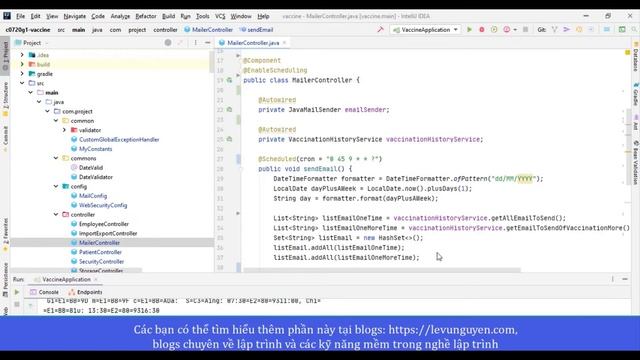Run with coverage icon in toolbar
Viewport: 640px width, 360px height.
pos(494,29)
